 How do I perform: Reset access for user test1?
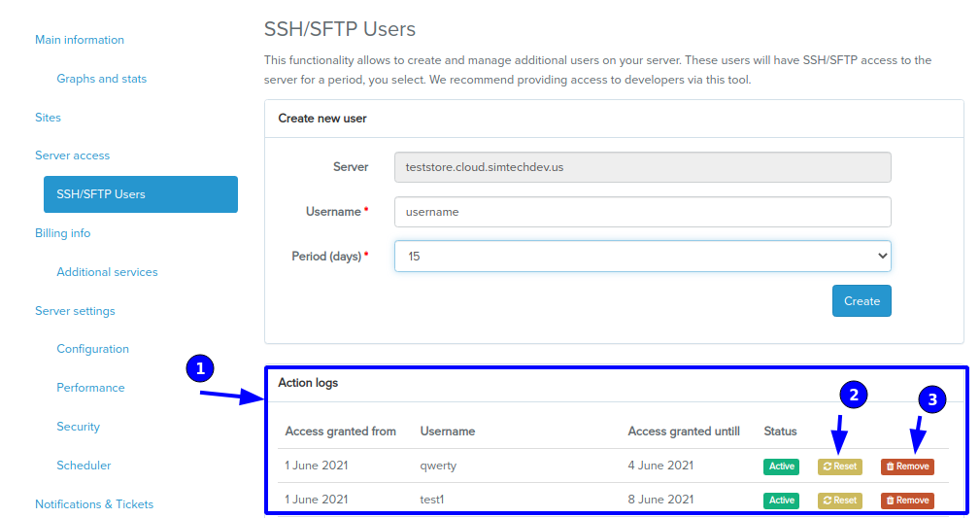(x=839, y=501)
